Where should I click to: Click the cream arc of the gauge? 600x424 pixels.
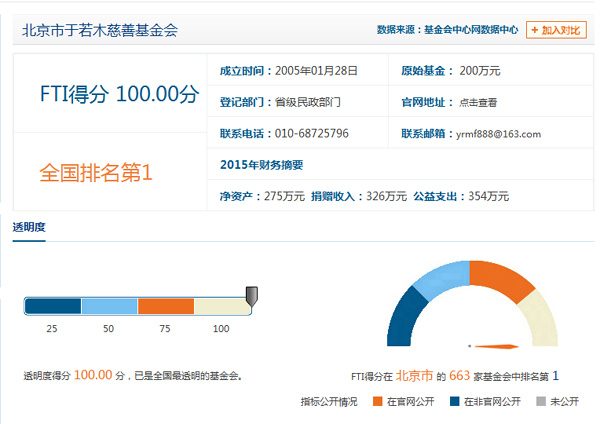click(540, 318)
